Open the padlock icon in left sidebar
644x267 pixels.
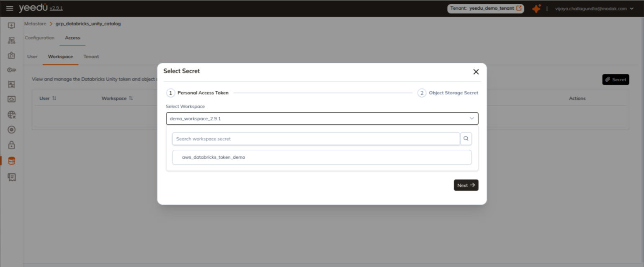[x=12, y=145]
